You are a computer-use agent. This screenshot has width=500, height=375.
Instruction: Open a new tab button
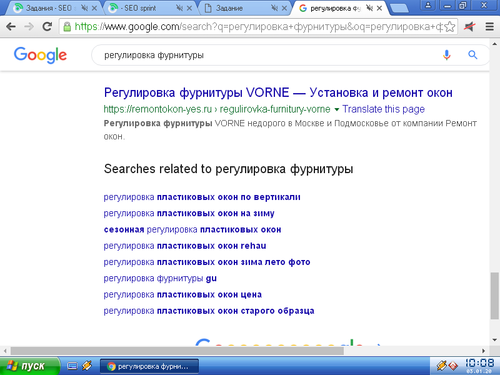399,8
